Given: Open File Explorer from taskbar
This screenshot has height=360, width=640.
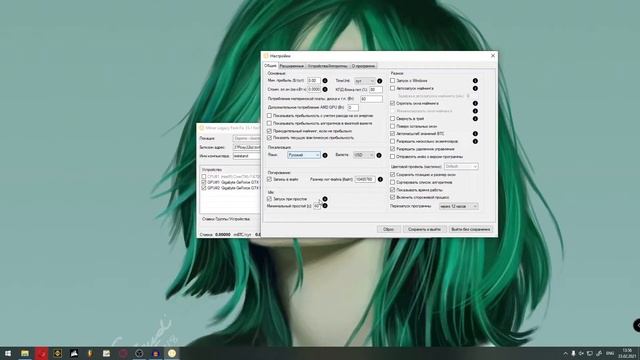Looking at the screenshot, I should coord(25,353).
